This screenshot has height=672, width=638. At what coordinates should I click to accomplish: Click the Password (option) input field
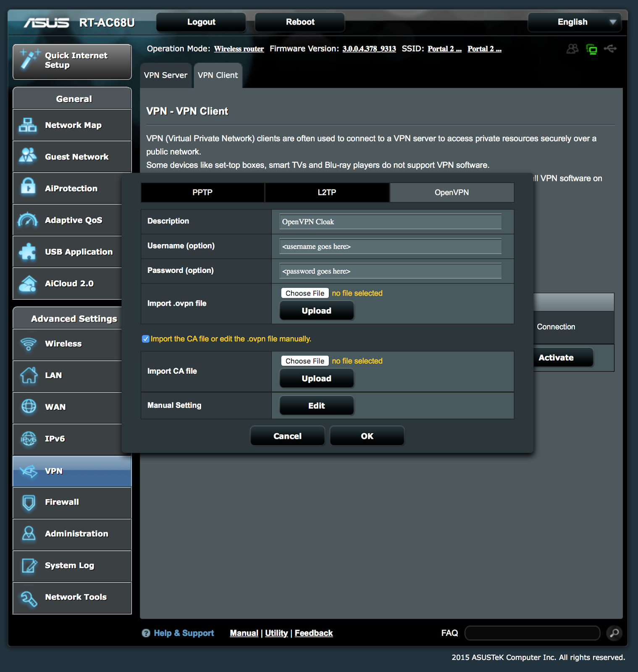(x=391, y=271)
